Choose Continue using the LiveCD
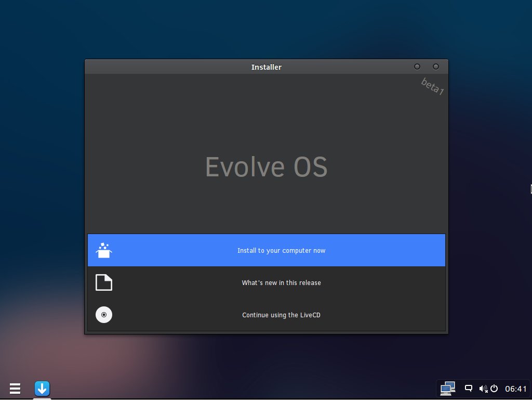This screenshot has height=400, width=532. click(x=267, y=315)
